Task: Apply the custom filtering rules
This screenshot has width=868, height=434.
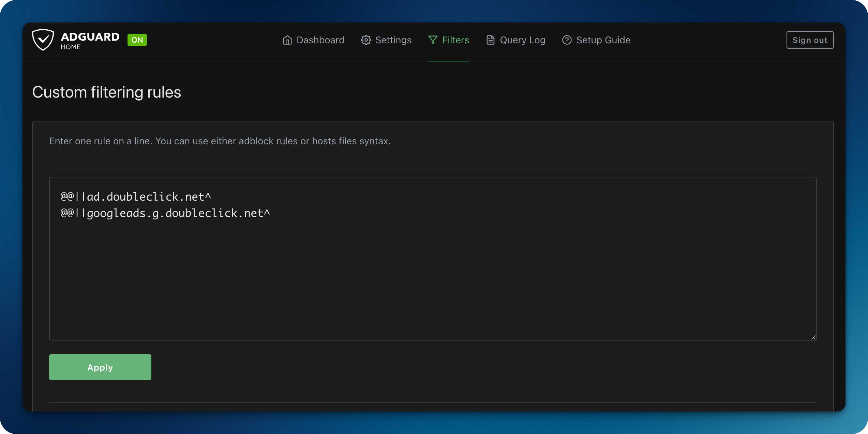Action: point(100,367)
